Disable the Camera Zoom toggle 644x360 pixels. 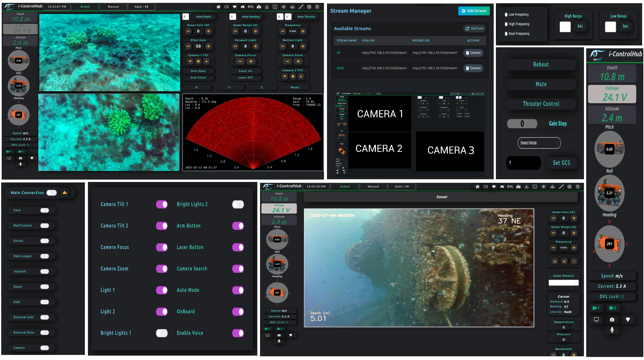tap(162, 269)
